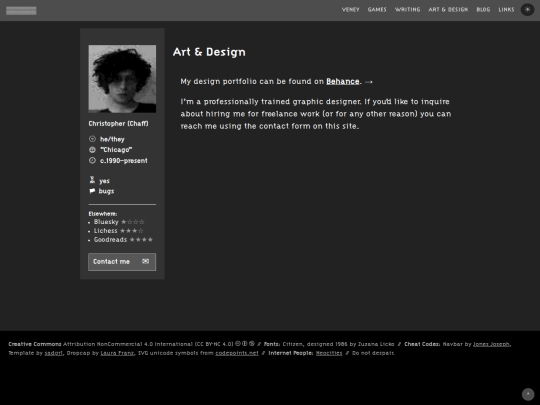Screen dimensions: 540x405
Task: Click the flag icon beside bugs
Action: [x=92, y=191]
